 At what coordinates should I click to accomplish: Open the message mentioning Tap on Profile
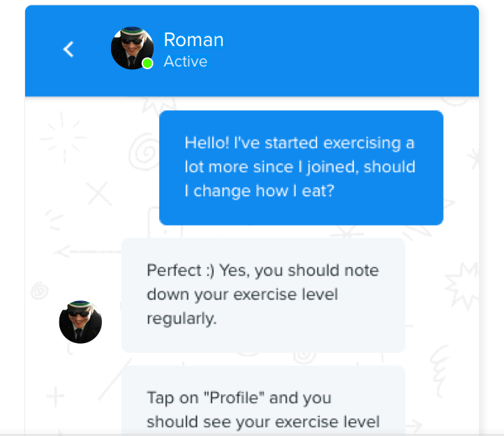tap(263, 400)
